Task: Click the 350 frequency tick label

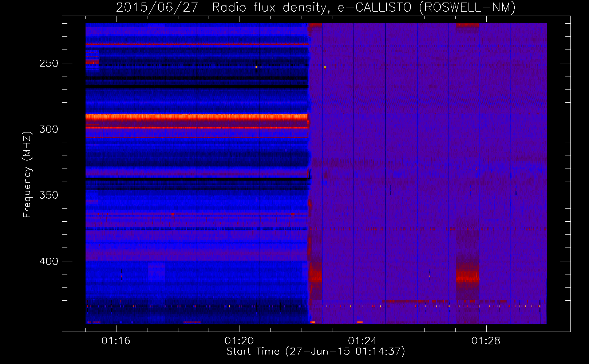Action: pyautogui.click(x=49, y=195)
